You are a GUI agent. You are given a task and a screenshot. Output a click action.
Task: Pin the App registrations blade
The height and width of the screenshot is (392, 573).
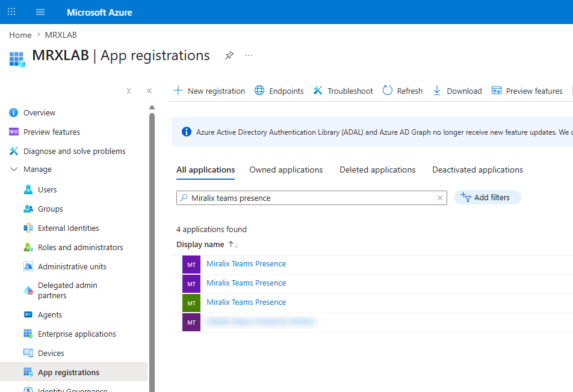[229, 55]
